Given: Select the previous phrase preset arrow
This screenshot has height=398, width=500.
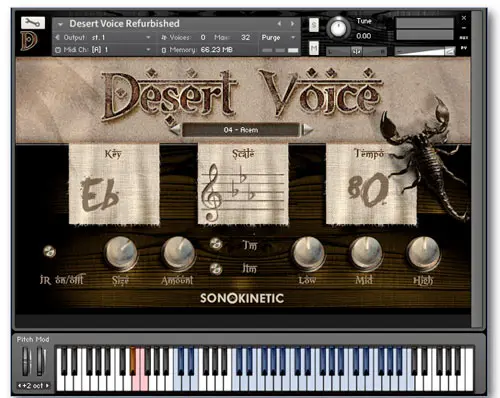Looking at the screenshot, I should pyautogui.click(x=176, y=130).
